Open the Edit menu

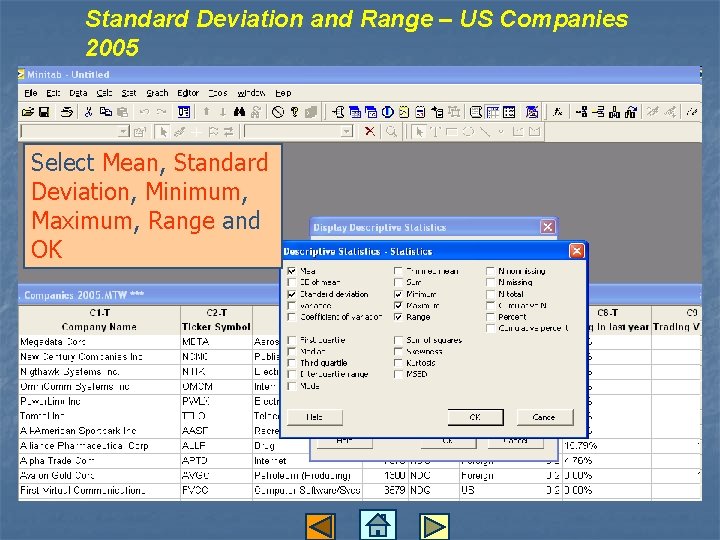[53, 93]
